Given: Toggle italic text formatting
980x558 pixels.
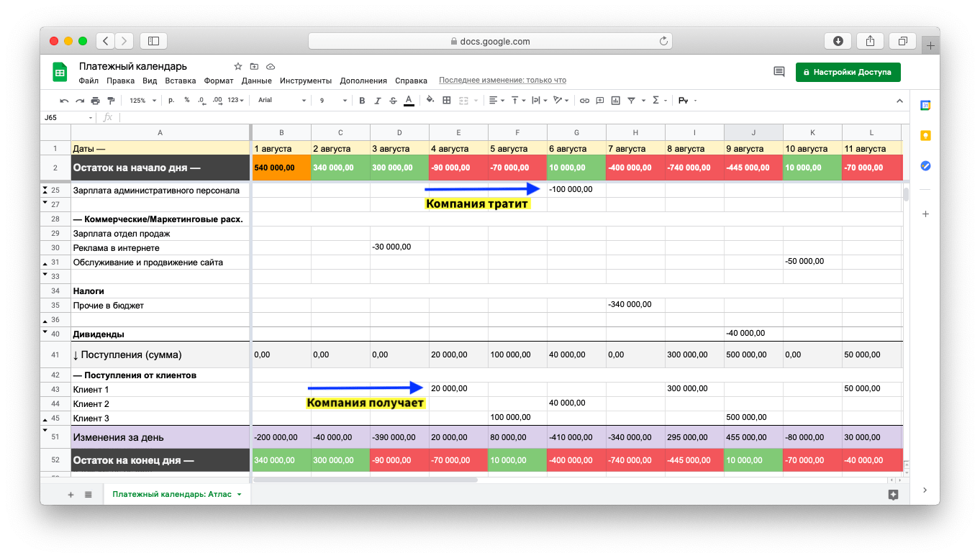Looking at the screenshot, I should coord(377,101).
